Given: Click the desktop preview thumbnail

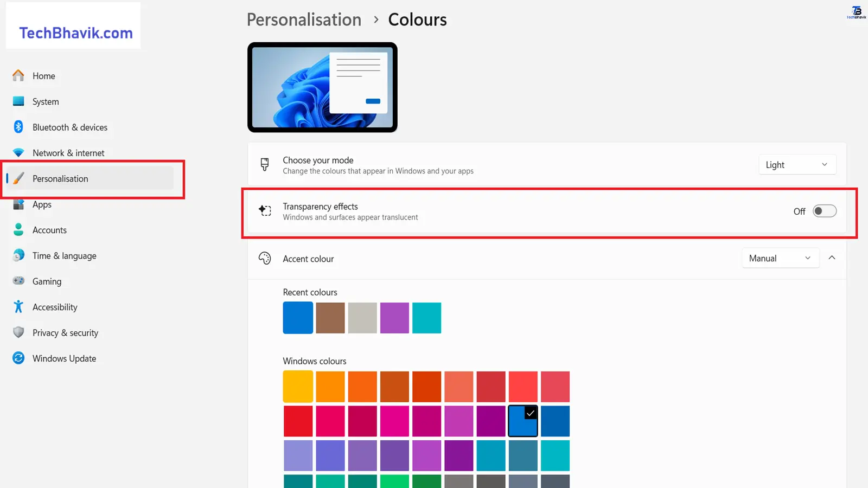Looking at the screenshot, I should [322, 87].
